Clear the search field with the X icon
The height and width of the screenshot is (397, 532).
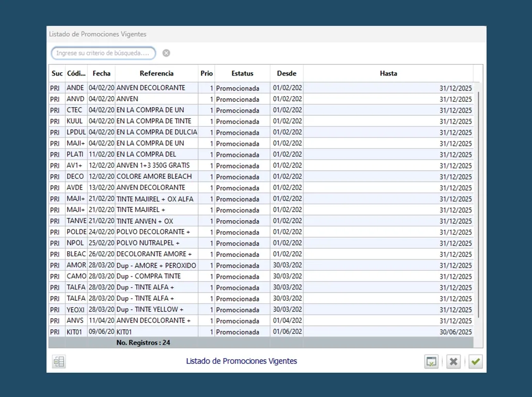(x=166, y=53)
